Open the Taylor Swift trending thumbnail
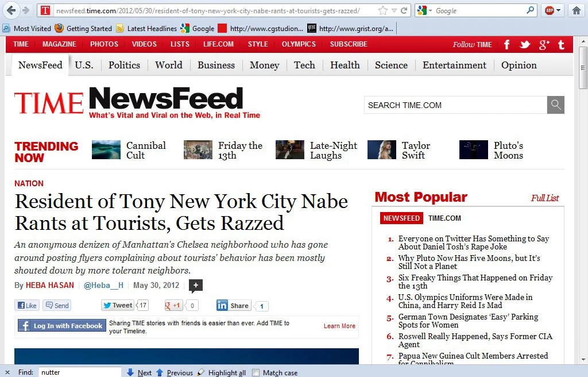This screenshot has width=588, height=377. point(381,150)
